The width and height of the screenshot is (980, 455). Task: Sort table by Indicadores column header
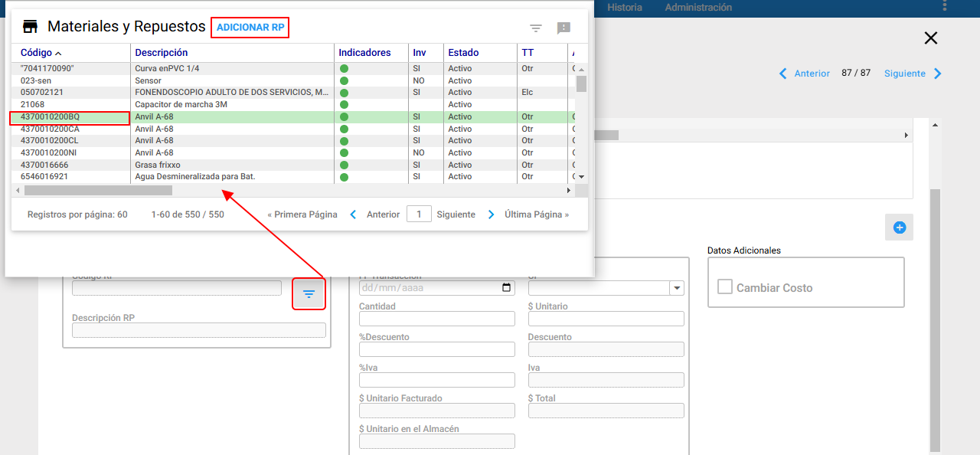364,53
